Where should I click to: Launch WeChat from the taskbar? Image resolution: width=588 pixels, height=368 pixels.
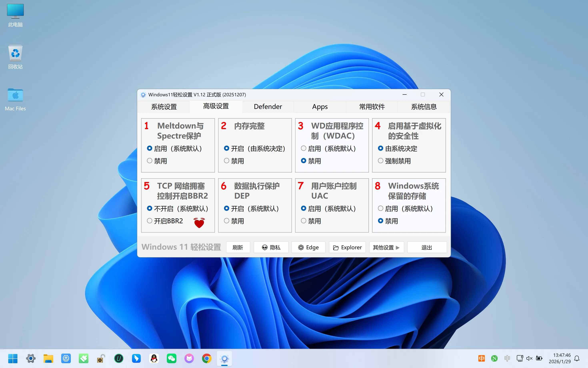point(172,358)
